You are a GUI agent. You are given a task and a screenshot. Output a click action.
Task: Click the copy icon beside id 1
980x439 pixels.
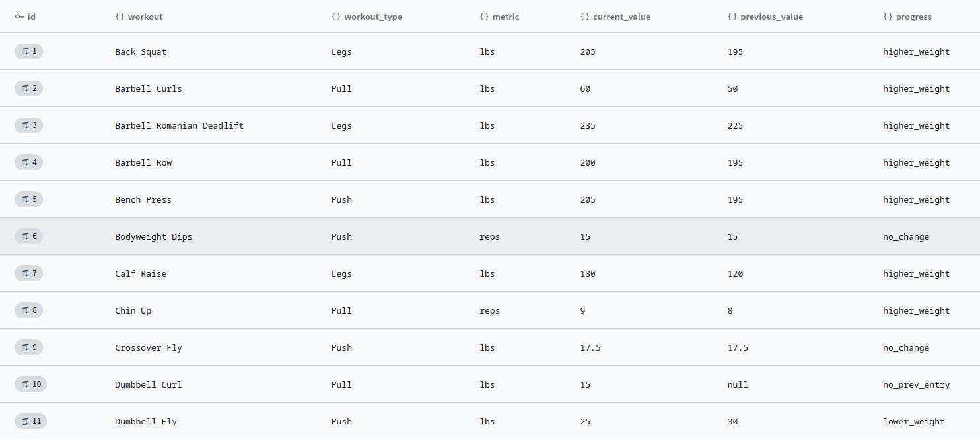[x=24, y=51]
